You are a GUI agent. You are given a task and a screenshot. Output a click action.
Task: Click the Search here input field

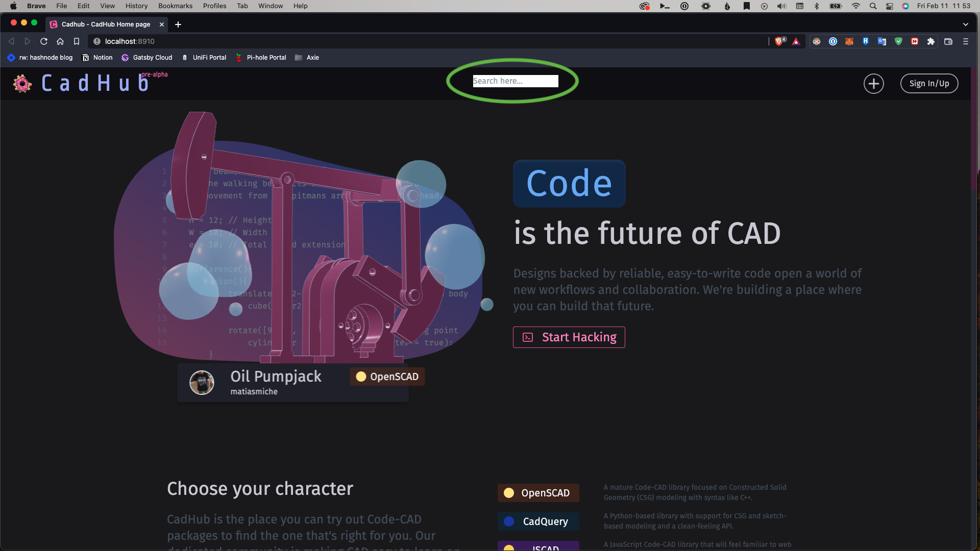click(515, 81)
